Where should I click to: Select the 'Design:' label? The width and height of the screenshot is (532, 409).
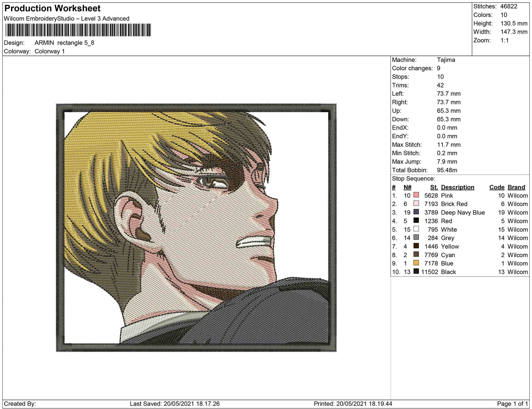tap(14, 43)
